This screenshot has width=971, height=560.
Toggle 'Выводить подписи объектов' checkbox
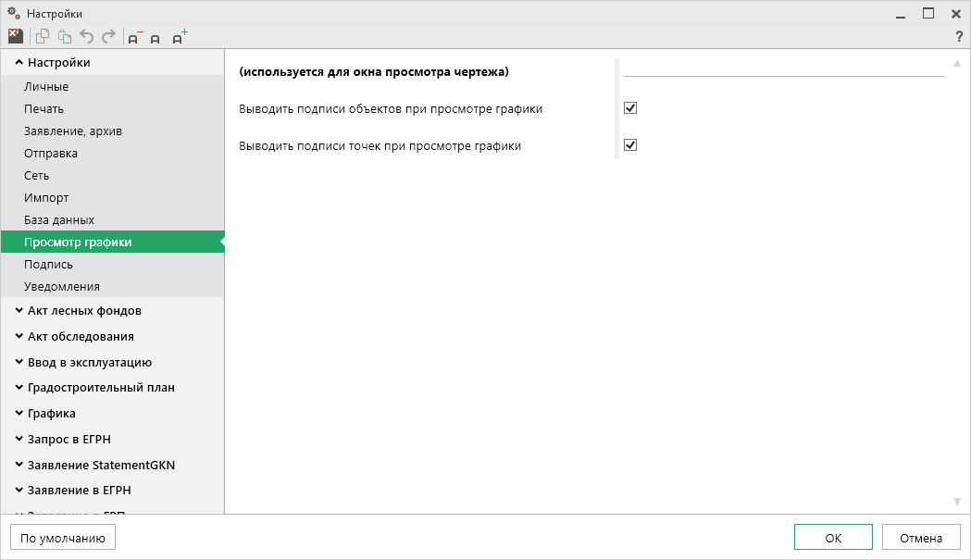click(x=630, y=108)
